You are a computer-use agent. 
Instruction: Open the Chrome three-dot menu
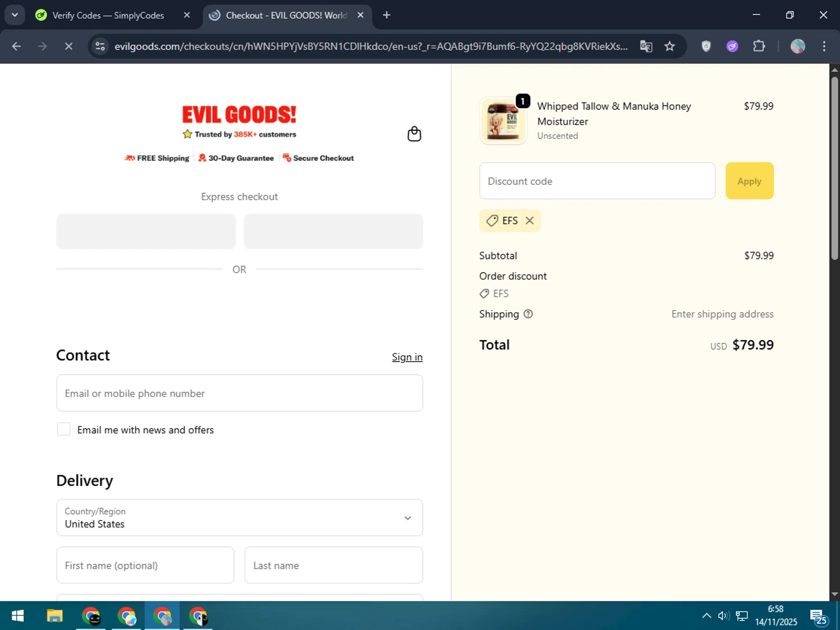coord(824,46)
